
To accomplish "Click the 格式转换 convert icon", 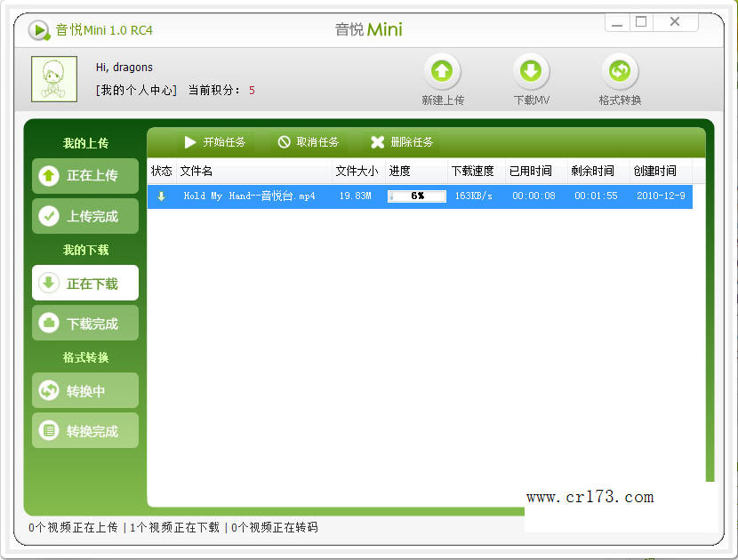I will click(x=620, y=71).
